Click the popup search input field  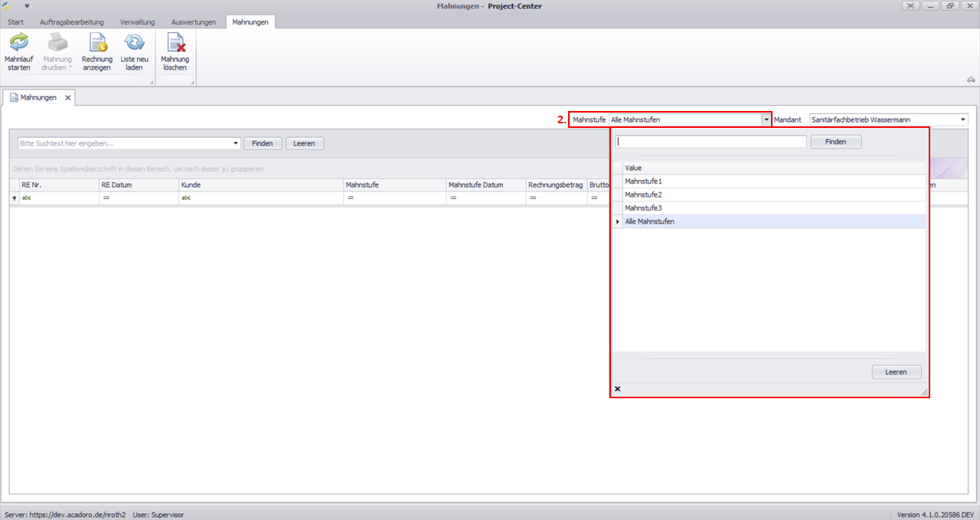coord(710,142)
